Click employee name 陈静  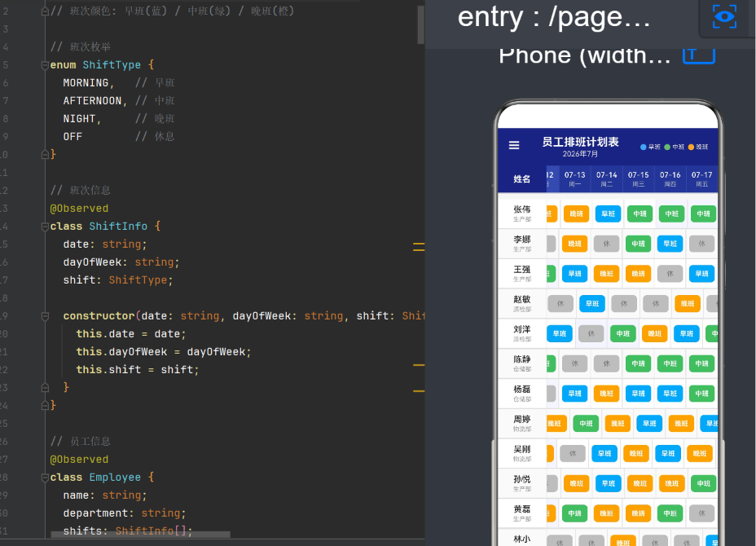pos(521,359)
